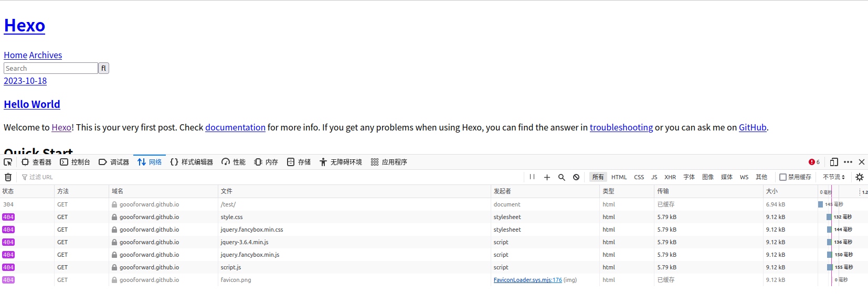The image size is (868, 305).
Task: Click the lock icon in the script.js row
Action: click(x=114, y=267)
